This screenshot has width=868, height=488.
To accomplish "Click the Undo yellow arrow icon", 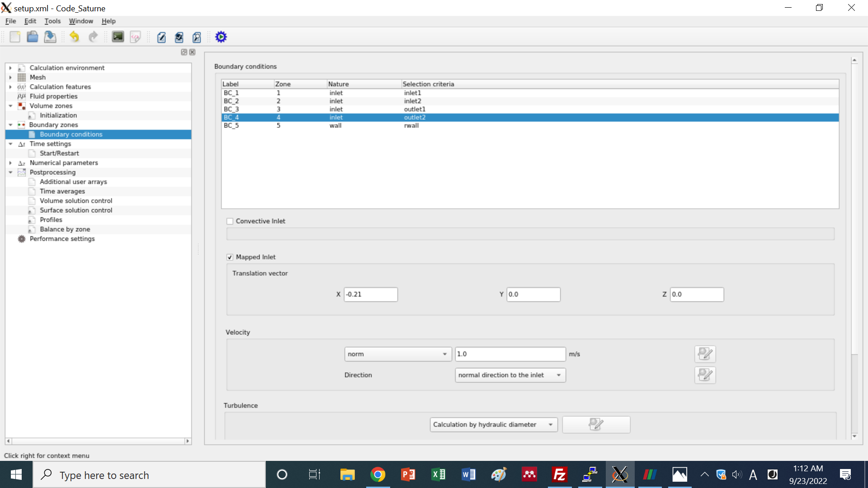I will coord(74,37).
